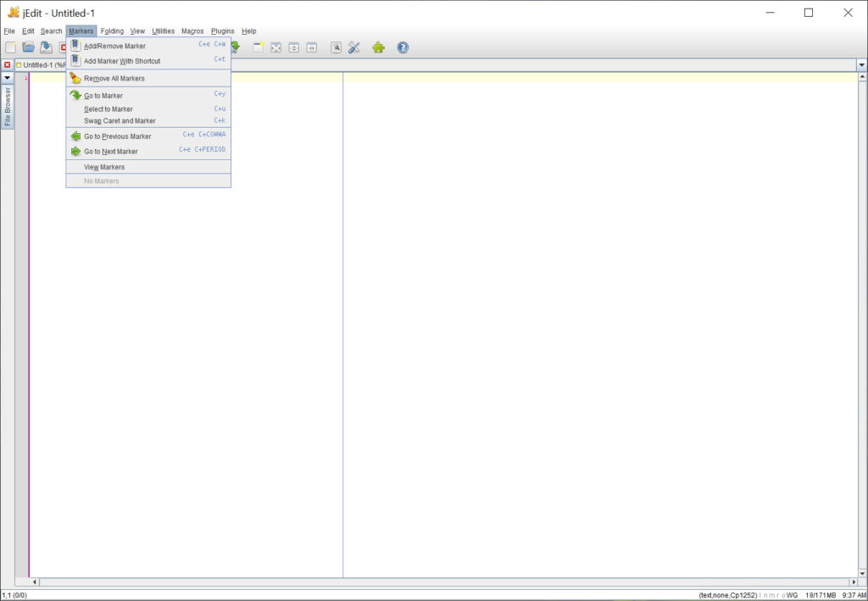The image size is (868, 601).
Task: Click the vertical scrollbar down arrow
Action: (x=862, y=573)
